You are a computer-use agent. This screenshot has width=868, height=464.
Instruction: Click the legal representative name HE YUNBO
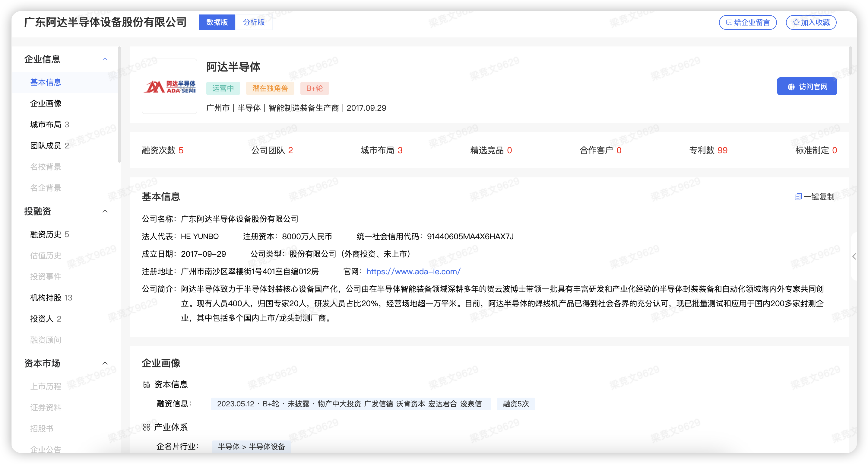point(200,237)
